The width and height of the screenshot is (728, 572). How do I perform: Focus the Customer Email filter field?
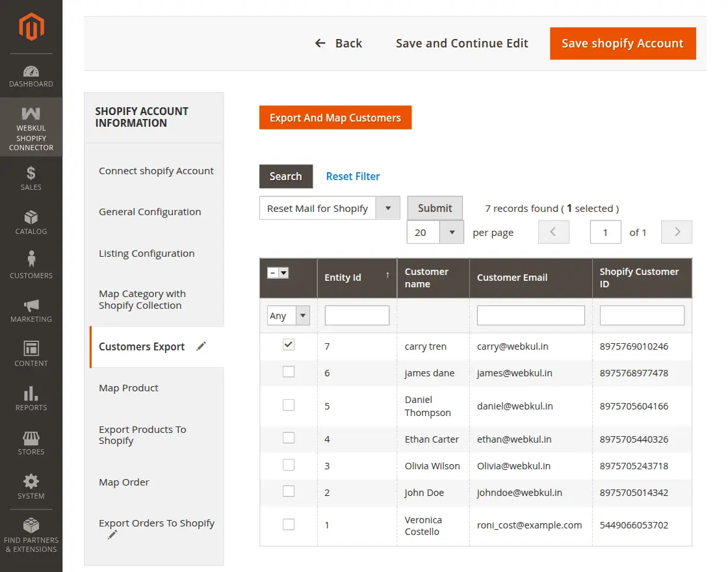(530, 315)
